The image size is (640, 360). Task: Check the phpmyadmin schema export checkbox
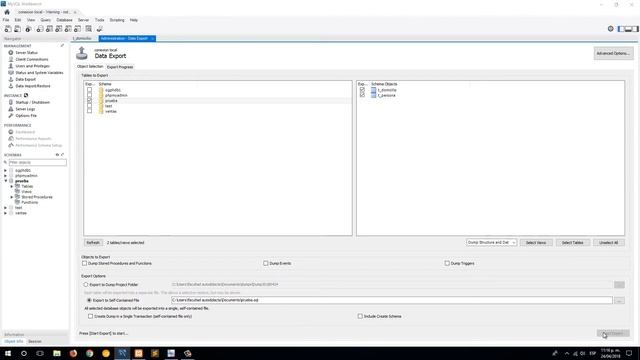click(89, 95)
